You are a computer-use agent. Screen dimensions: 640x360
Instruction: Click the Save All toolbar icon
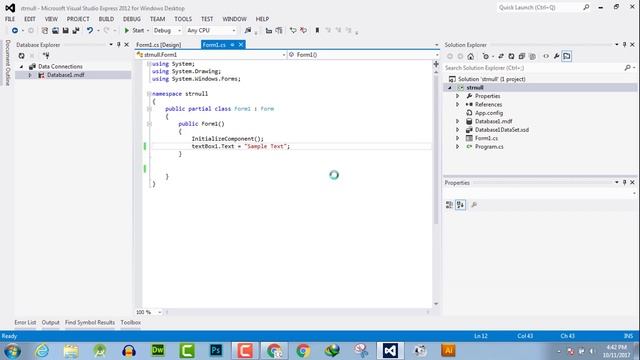76,31
